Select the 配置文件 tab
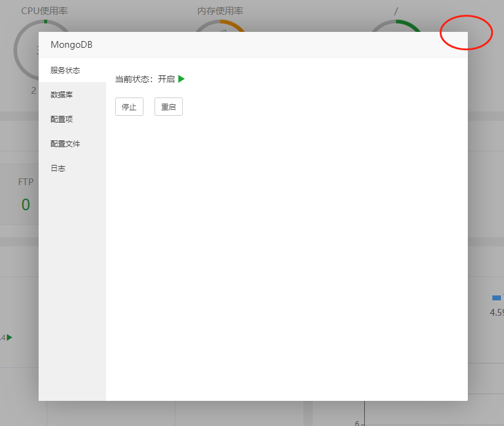The height and width of the screenshot is (426, 504). pyautogui.click(x=72, y=143)
